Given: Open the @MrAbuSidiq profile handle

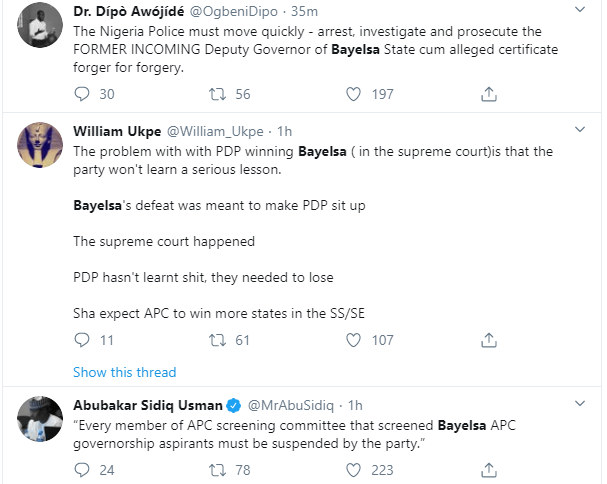Looking at the screenshot, I should click(298, 405).
